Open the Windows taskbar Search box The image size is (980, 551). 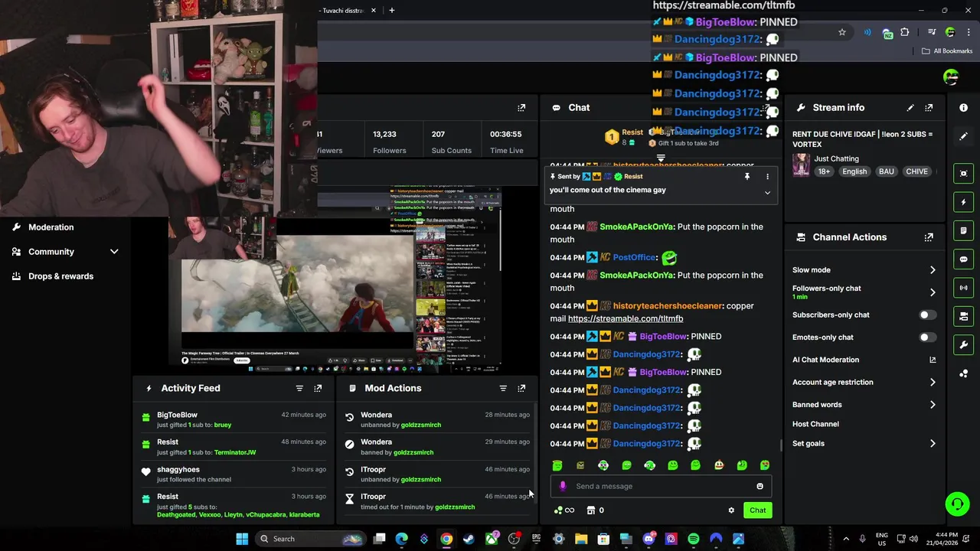tap(309, 539)
